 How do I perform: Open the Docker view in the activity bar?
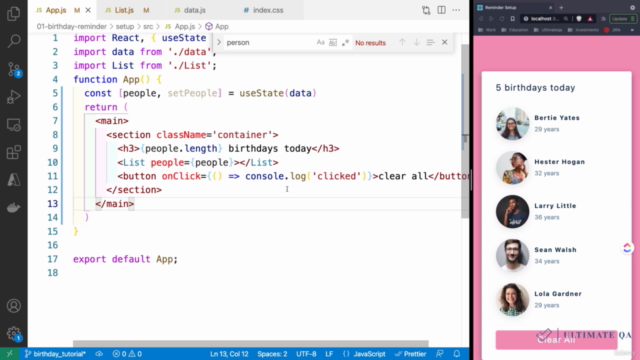tap(13, 208)
